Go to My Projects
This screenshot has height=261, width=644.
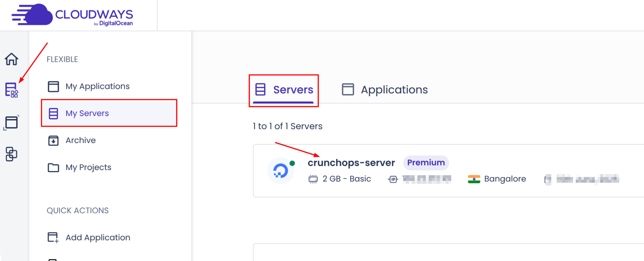tap(88, 167)
